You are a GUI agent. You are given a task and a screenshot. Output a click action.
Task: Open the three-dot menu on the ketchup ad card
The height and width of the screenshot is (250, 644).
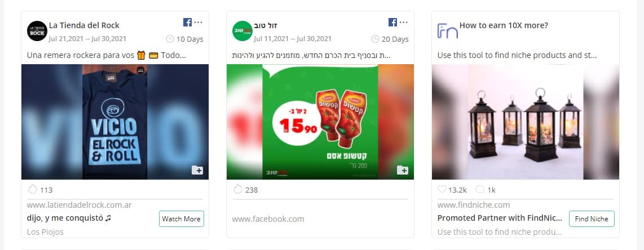tap(404, 22)
